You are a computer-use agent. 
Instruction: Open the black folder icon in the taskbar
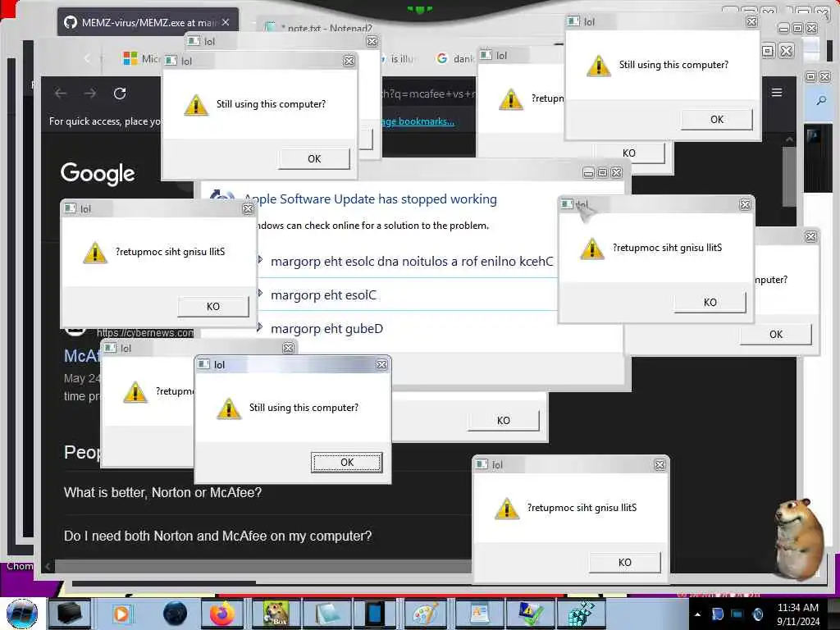tap(71, 614)
